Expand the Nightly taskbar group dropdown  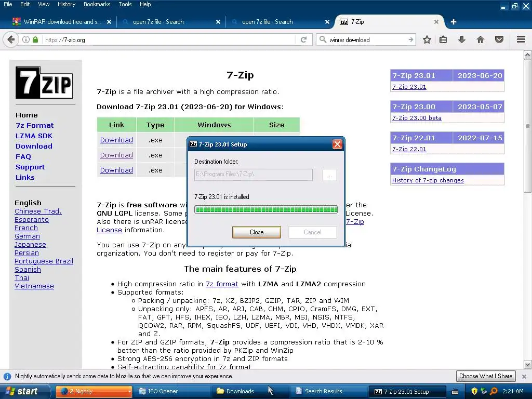(x=129, y=392)
